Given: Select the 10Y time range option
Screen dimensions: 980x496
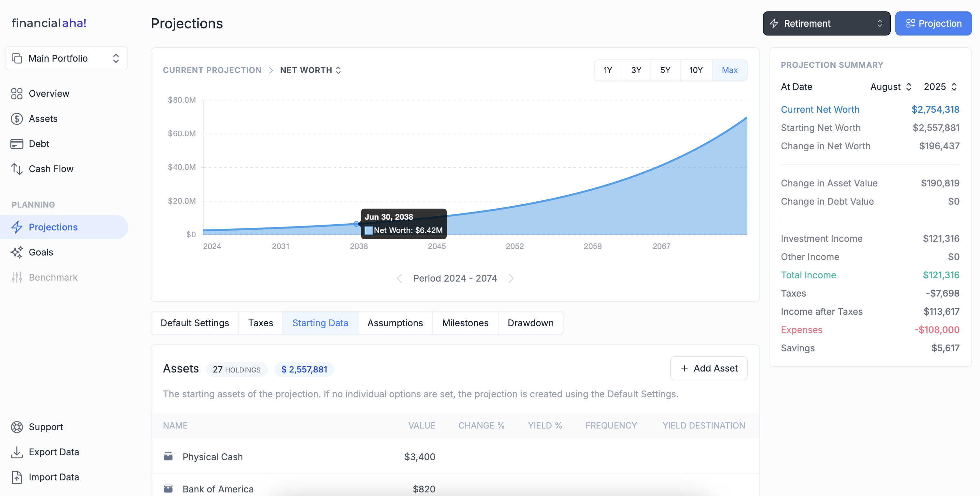Looking at the screenshot, I should [x=696, y=70].
